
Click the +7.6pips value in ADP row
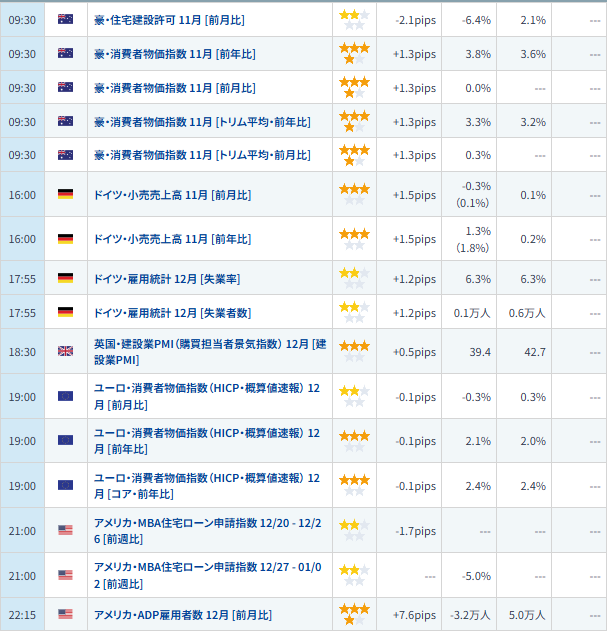point(415,614)
